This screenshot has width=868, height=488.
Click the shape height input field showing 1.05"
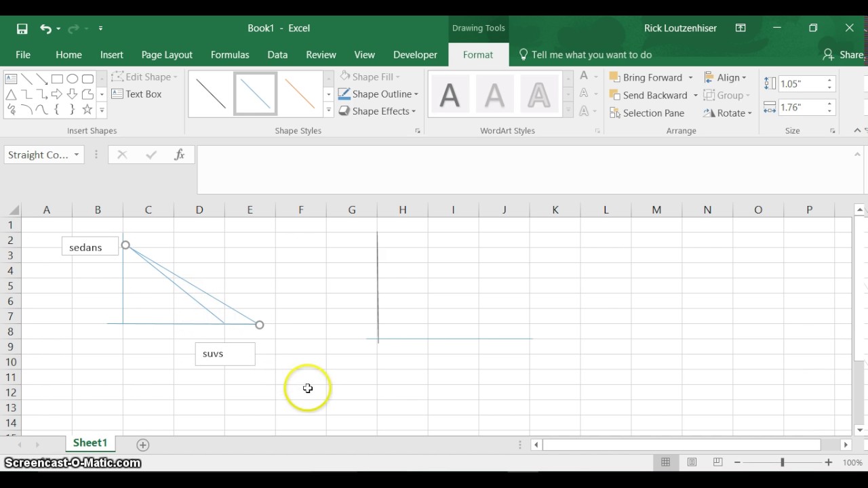coord(801,84)
